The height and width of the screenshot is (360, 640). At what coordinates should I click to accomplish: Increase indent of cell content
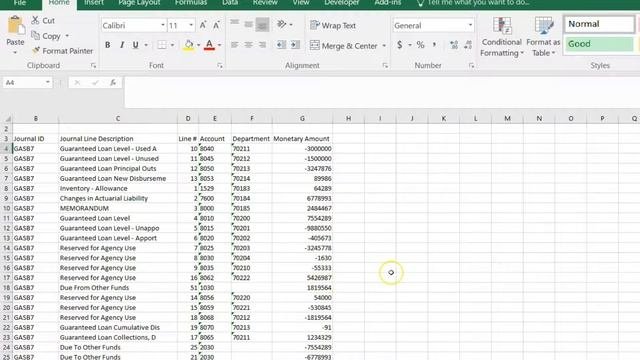pyautogui.click(x=295, y=44)
